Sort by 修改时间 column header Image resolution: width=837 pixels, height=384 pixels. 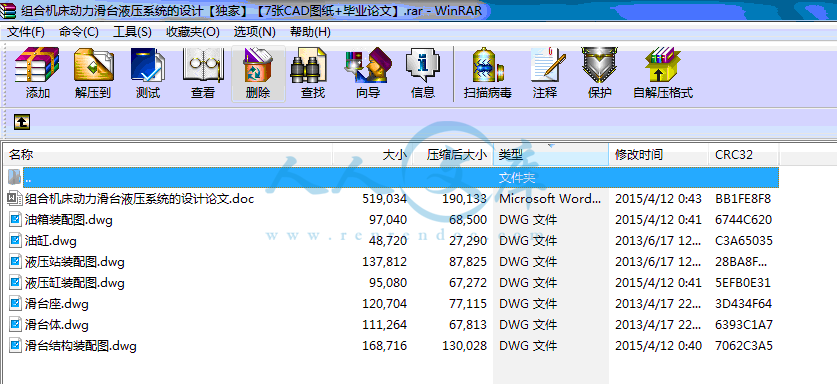pyautogui.click(x=659, y=155)
